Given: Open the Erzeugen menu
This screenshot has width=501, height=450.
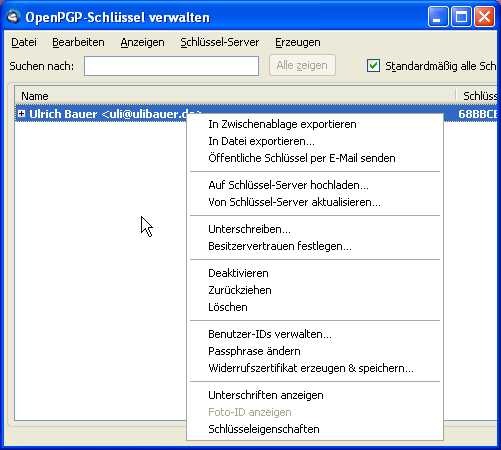Looking at the screenshot, I should click(x=298, y=42).
